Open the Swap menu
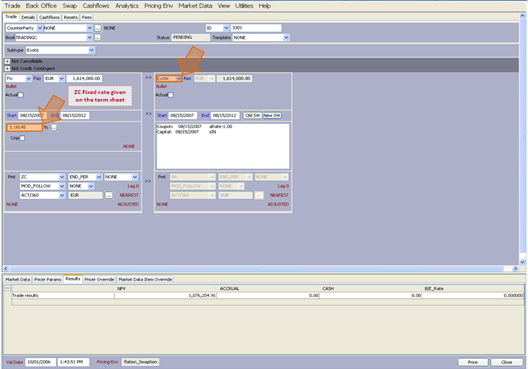Screen dimensions: 528x369 (70, 6)
